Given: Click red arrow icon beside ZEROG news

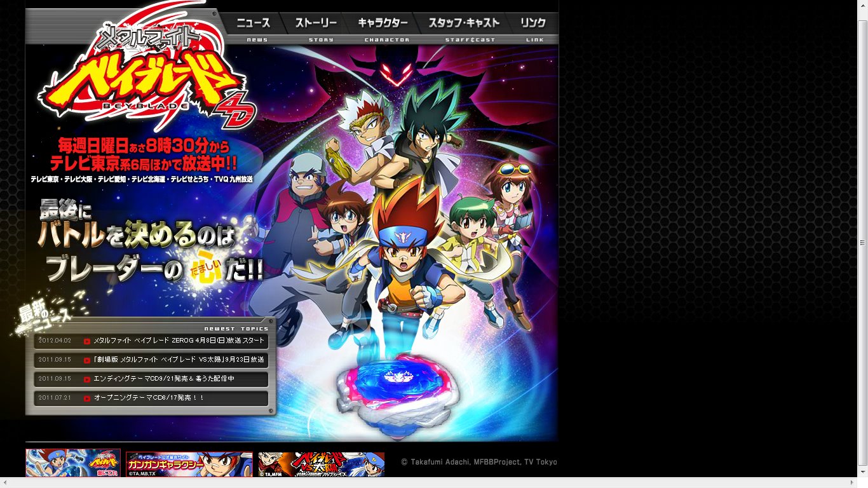Looking at the screenshot, I should coord(87,341).
